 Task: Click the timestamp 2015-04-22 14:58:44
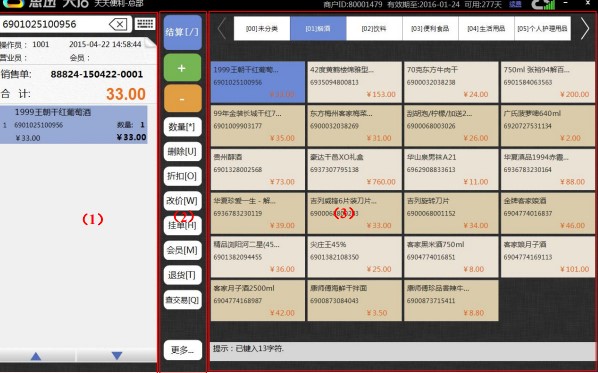coord(105,44)
